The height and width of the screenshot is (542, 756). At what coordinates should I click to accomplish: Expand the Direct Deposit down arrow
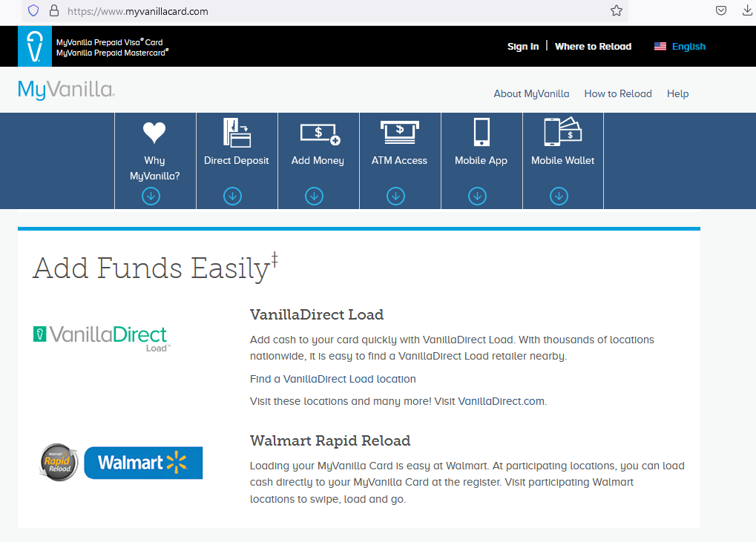(232, 196)
